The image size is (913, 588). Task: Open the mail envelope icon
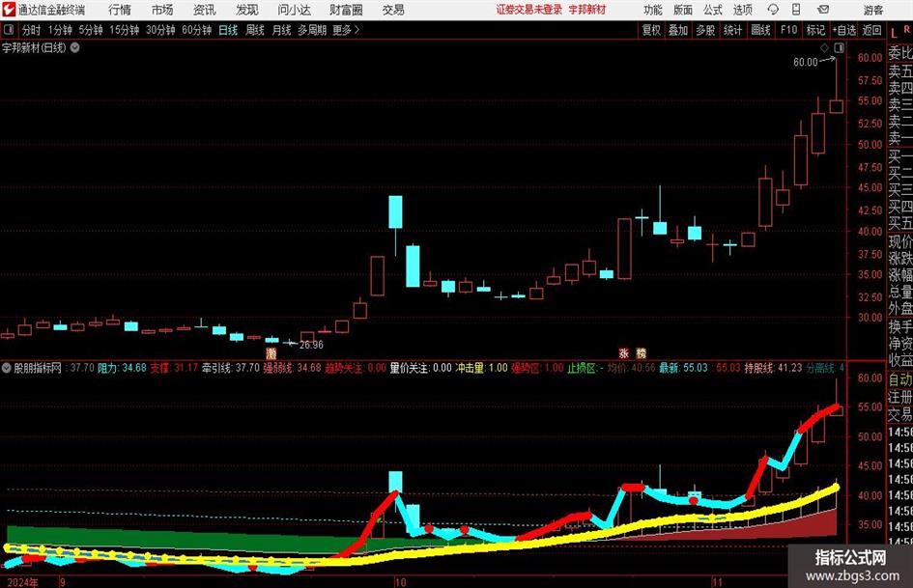[823, 10]
